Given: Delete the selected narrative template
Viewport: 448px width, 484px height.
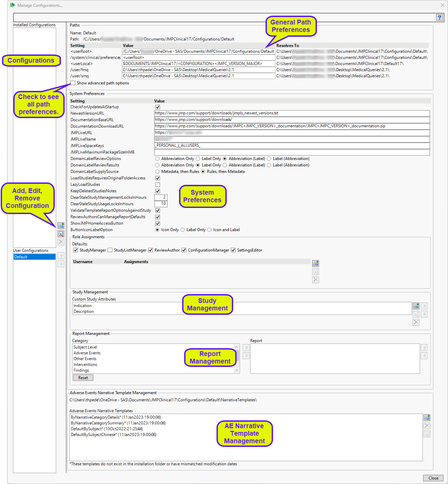Looking at the screenshot, I should (427, 426).
